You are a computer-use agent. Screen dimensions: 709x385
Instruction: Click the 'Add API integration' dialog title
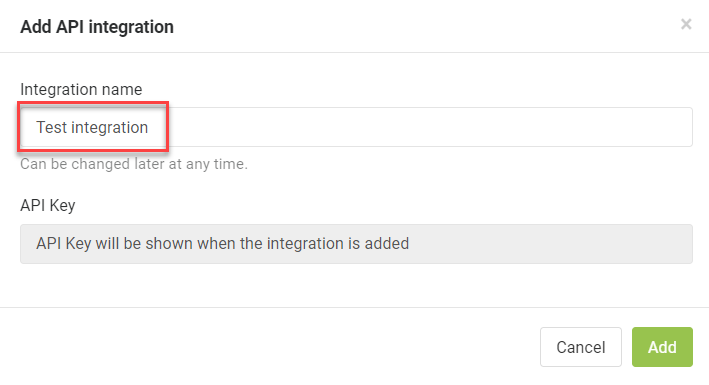pos(97,27)
